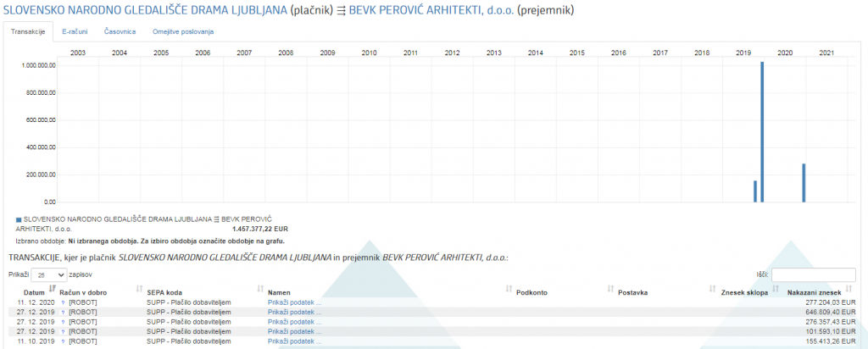The width and height of the screenshot is (868, 349).
Task: Open the Časovnica tab
Action: coord(119,31)
